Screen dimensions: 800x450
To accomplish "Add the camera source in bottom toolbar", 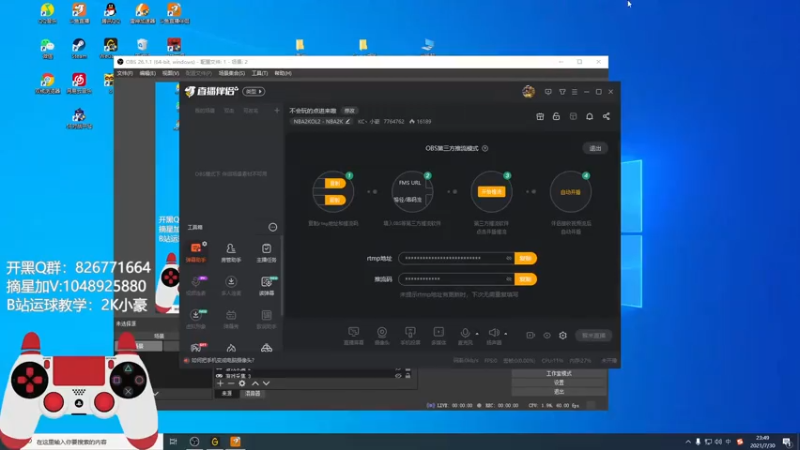I will pyautogui.click(x=382, y=335).
